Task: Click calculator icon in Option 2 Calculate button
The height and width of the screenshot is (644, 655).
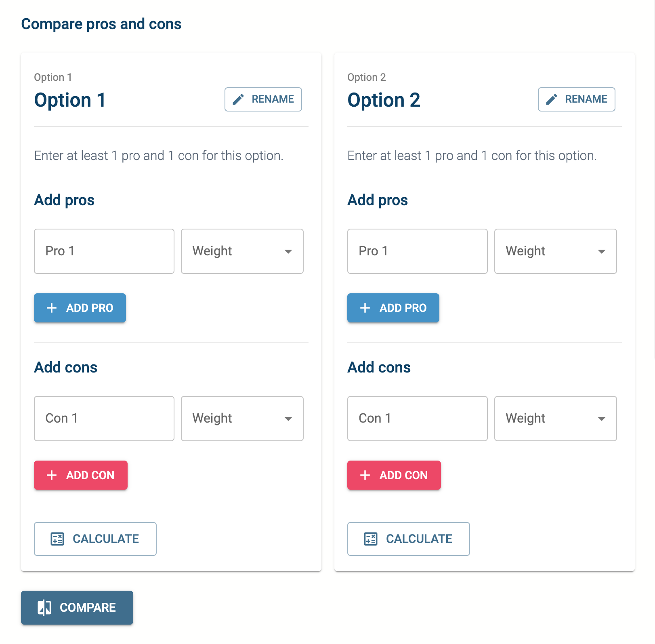Action: click(370, 539)
